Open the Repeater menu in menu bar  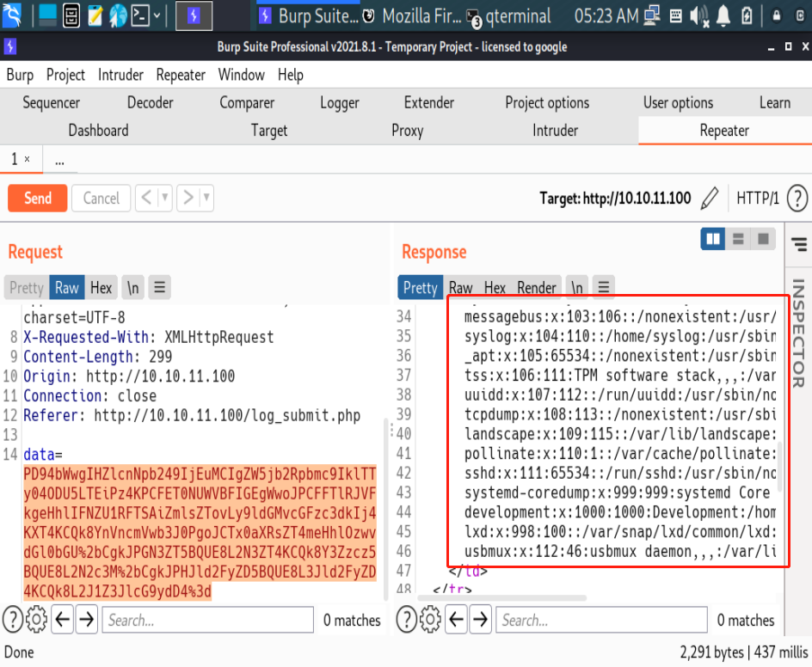(181, 75)
